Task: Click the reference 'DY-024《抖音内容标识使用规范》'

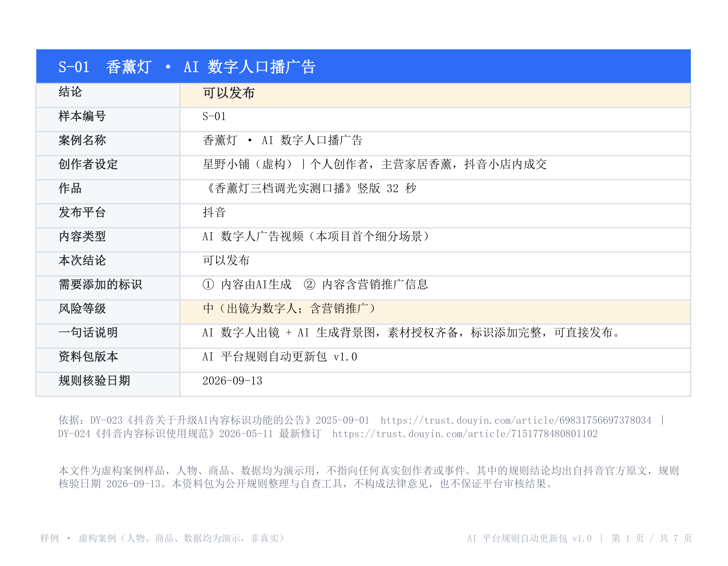Action: pos(137,434)
